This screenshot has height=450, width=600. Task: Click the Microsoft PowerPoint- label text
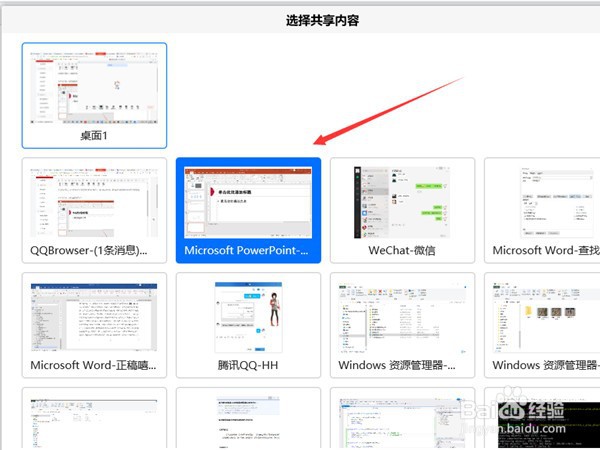(246, 250)
